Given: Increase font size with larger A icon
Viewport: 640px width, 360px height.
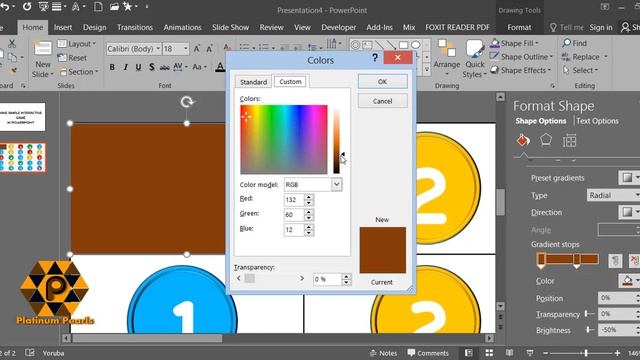Looking at the screenshot, I should pyautogui.click(x=197, y=49).
